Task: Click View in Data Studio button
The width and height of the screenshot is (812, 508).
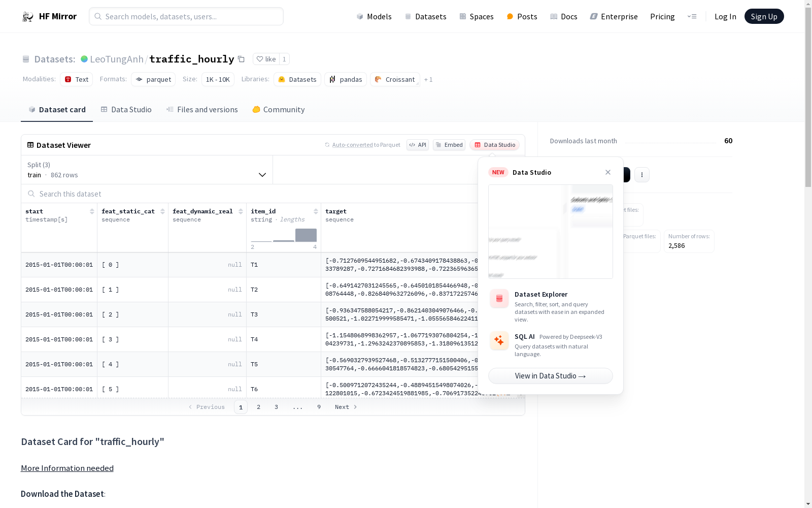Action: pos(550,376)
